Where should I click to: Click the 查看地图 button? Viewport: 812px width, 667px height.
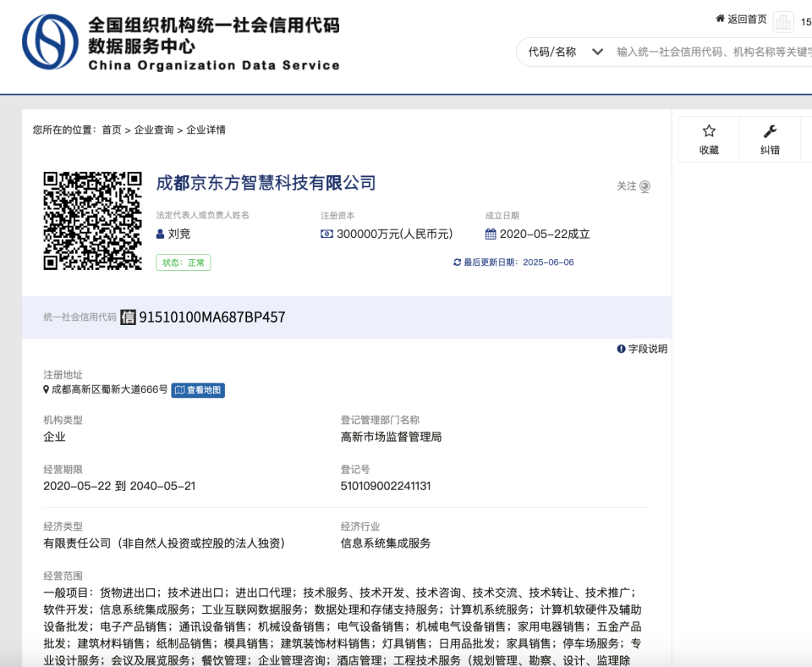(x=198, y=389)
